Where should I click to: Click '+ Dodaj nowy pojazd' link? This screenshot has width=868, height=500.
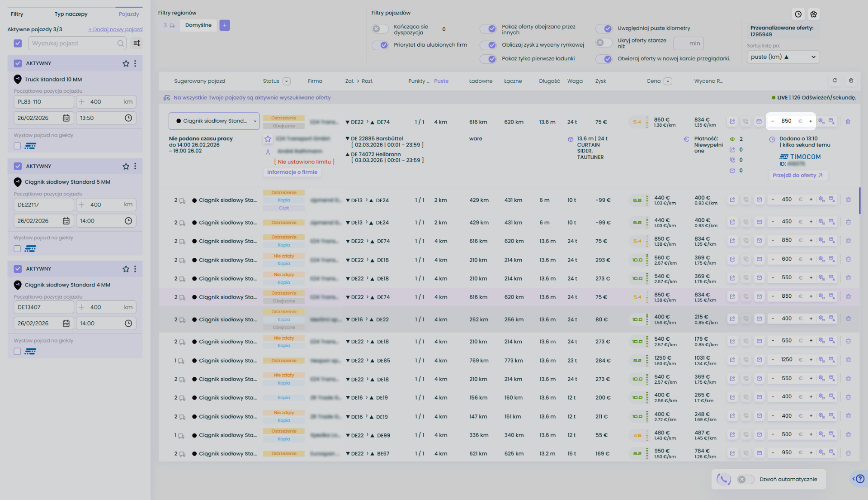tap(115, 29)
